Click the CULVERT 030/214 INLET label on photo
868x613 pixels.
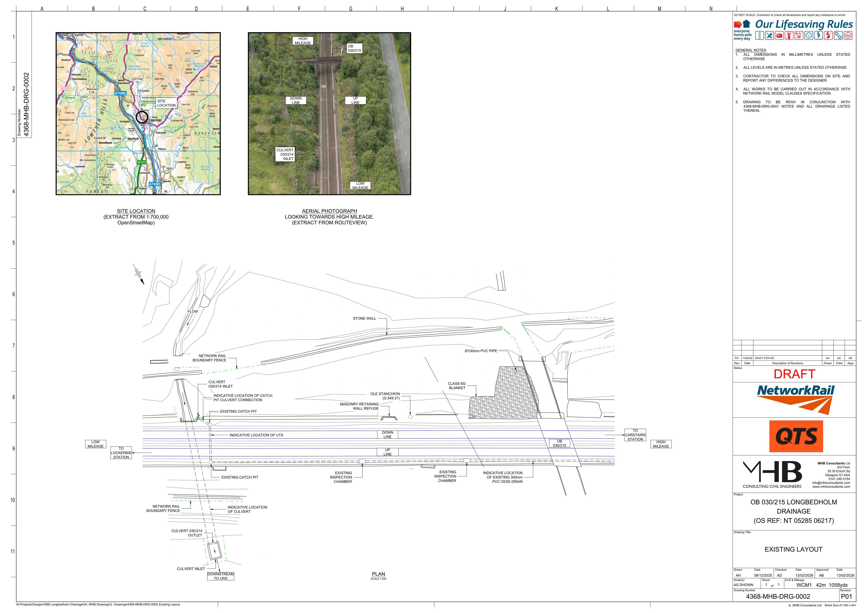point(285,154)
